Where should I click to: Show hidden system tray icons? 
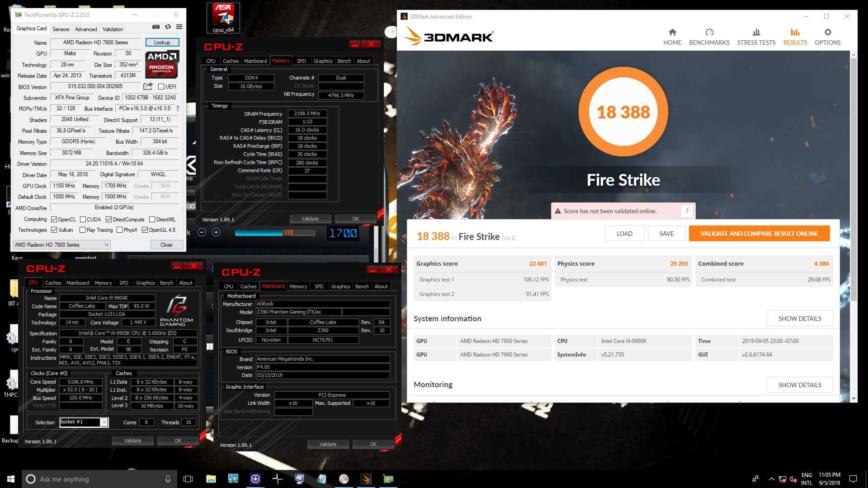pos(771,479)
